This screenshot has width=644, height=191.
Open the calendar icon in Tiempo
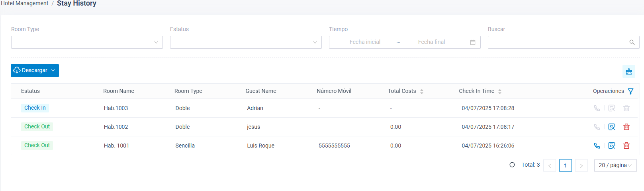pos(473,42)
